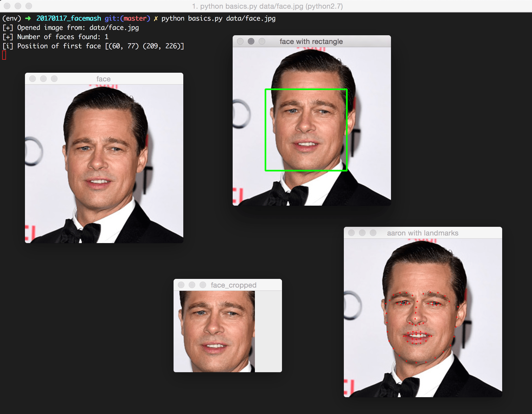Image resolution: width=532 pixels, height=414 pixels.
Task: Minimize the 'face' image window
Action: pyautogui.click(x=43, y=79)
